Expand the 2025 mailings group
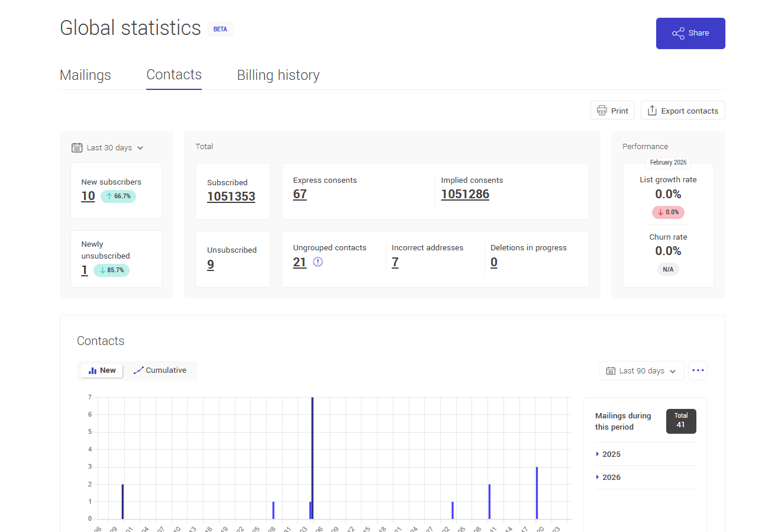The width and height of the screenshot is (781, 532). pos(611,454)
